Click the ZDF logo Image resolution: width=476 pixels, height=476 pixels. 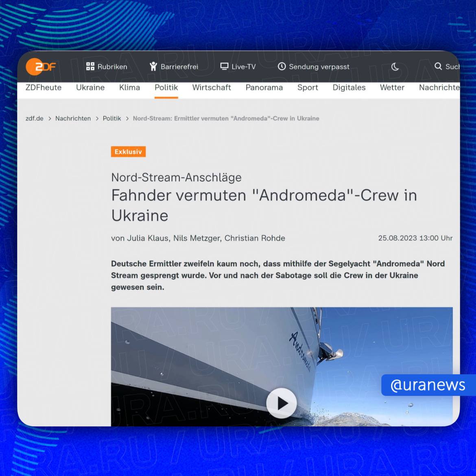pyautogui.click(x=41, y=66)
